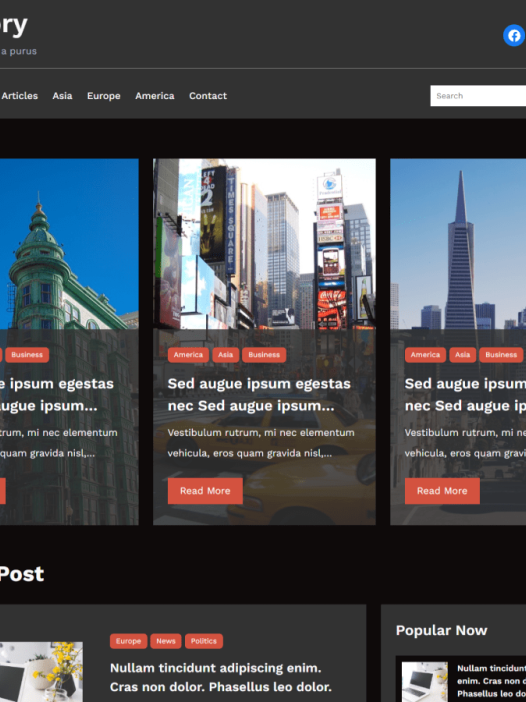Select the Politics tag in latest post
This screenshot has height=702, width=526.
click(204, 641)
